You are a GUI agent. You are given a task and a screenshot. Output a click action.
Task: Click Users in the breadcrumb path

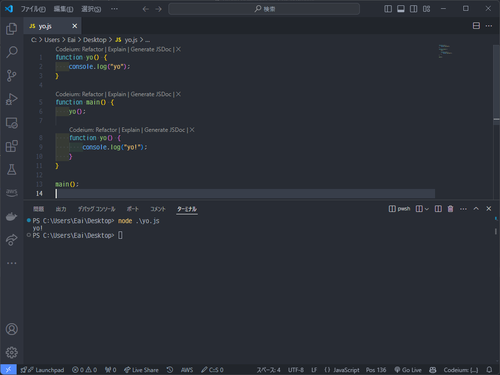click(52, 40)
